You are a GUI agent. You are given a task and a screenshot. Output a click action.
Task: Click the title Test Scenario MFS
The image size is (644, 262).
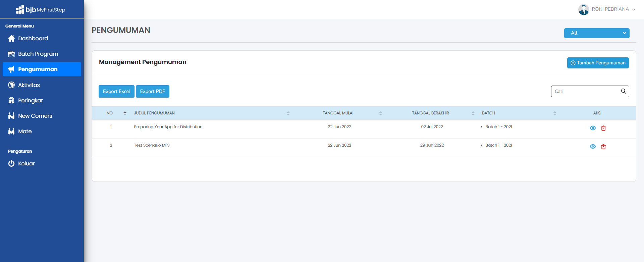pyautogui.click(x=152, y=145)
